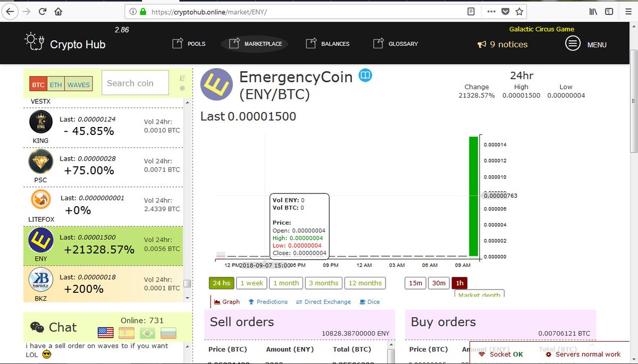Screen dimensions: 638x364
Task: Open EmergencyCoin info book icon
Action: [365, 76]
